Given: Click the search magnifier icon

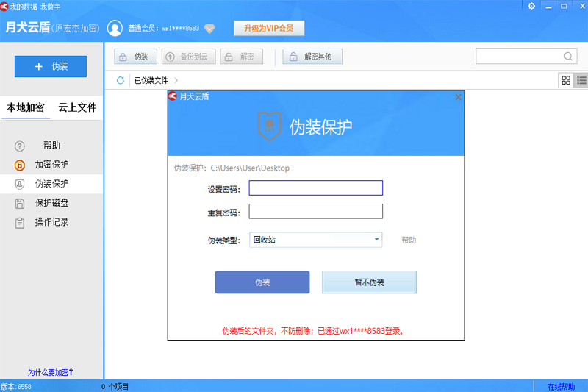Looking at the screenshot, I should point(568,57).
